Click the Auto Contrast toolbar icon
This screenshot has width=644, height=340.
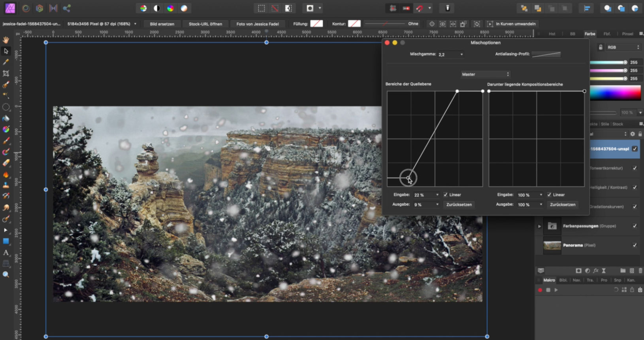pos(157,8)
